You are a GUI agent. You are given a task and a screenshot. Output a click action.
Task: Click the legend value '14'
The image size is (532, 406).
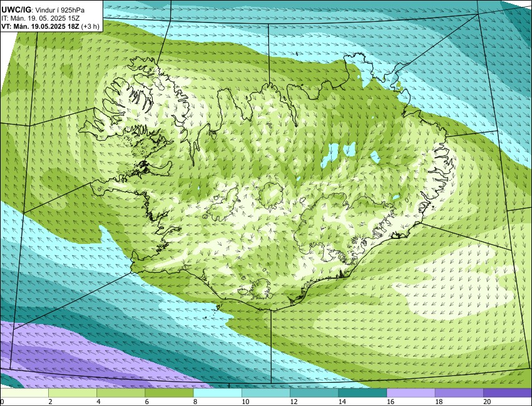tap(342, 402)
